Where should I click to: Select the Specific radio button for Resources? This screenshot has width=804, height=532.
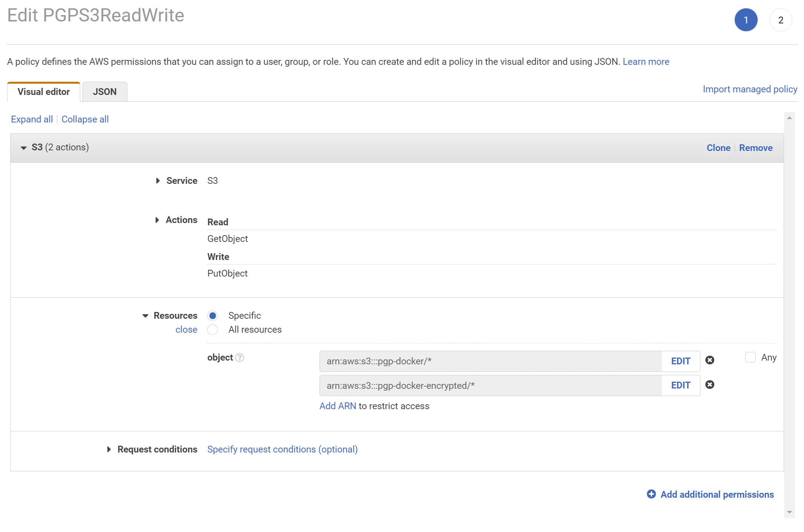point(212,315)
